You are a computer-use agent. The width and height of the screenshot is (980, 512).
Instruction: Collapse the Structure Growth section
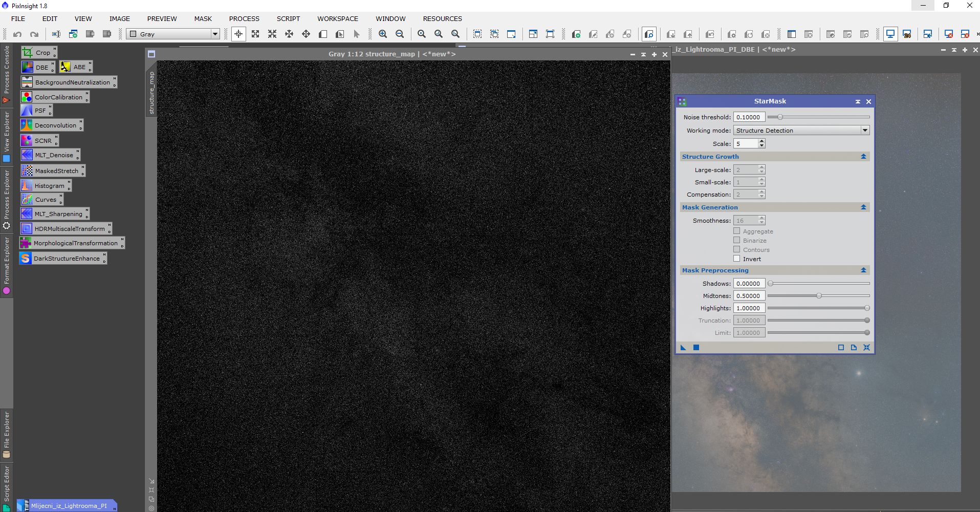(863, 157)
